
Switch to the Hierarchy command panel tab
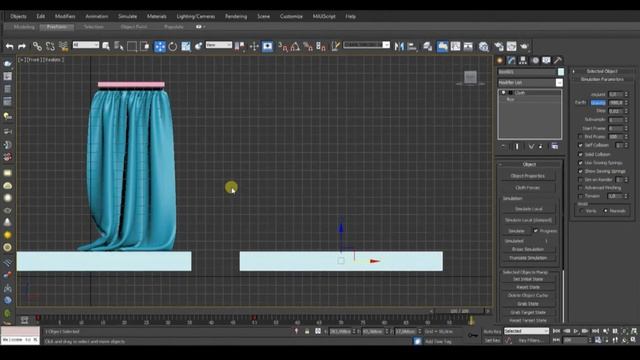tap(523, 60)
